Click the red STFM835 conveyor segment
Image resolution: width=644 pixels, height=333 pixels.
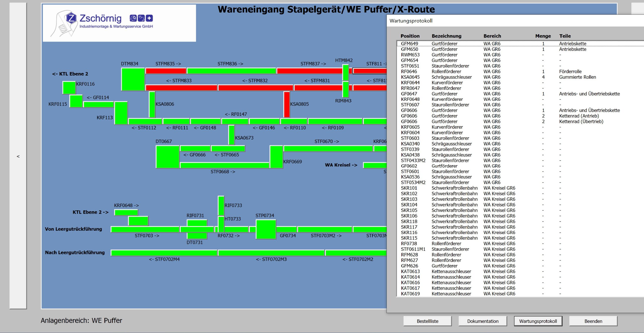tap(166, 71)
